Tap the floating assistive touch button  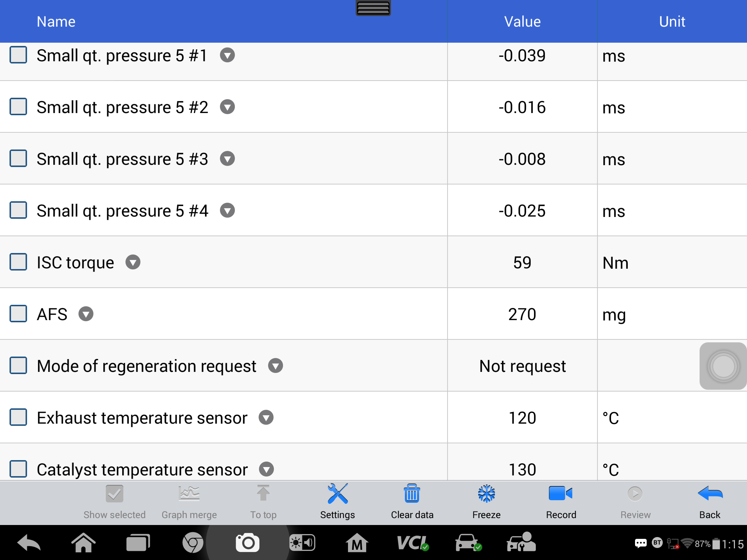click(723, 366)
